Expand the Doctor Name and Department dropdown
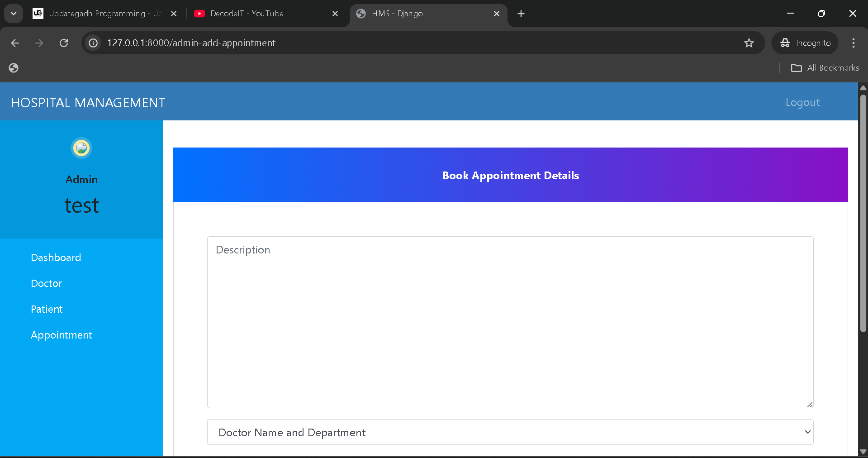This screenshot has height=458, width=868. (x=510, y=432)
